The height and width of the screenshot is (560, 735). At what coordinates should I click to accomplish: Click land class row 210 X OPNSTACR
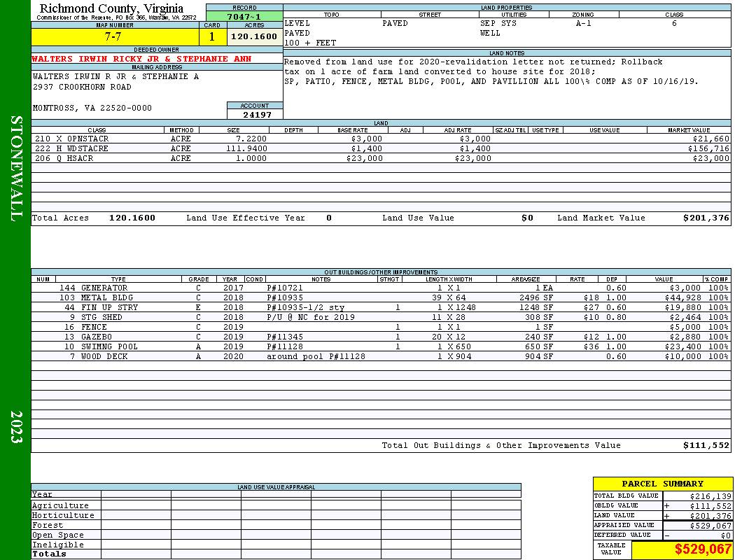pos(71,139)
